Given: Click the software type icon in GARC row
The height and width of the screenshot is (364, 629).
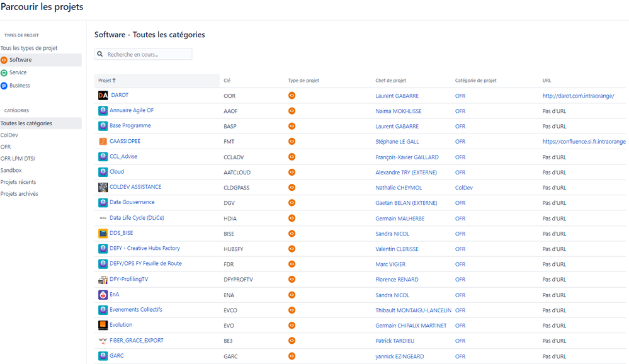Looking at the screenshot, I should [292, 356].
